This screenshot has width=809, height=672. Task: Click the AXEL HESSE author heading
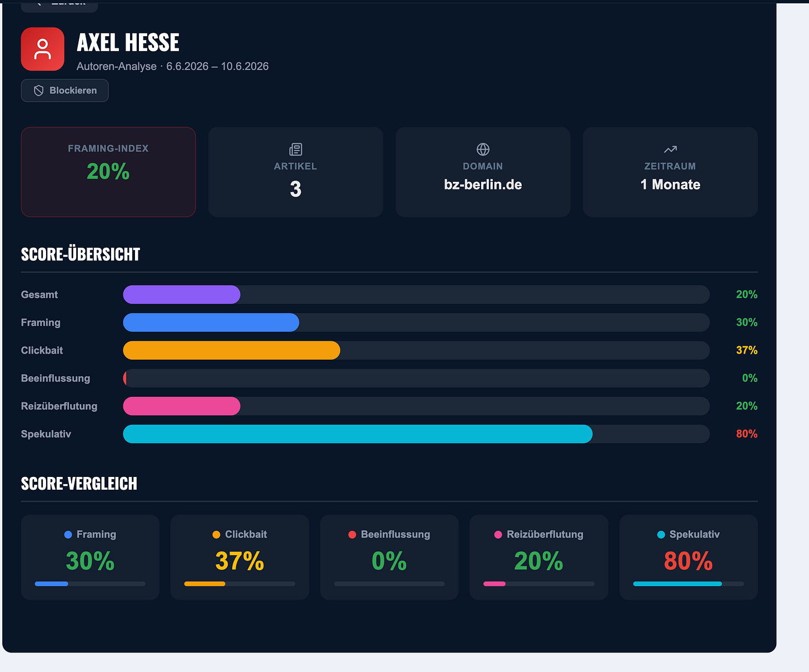coord(128,42)
